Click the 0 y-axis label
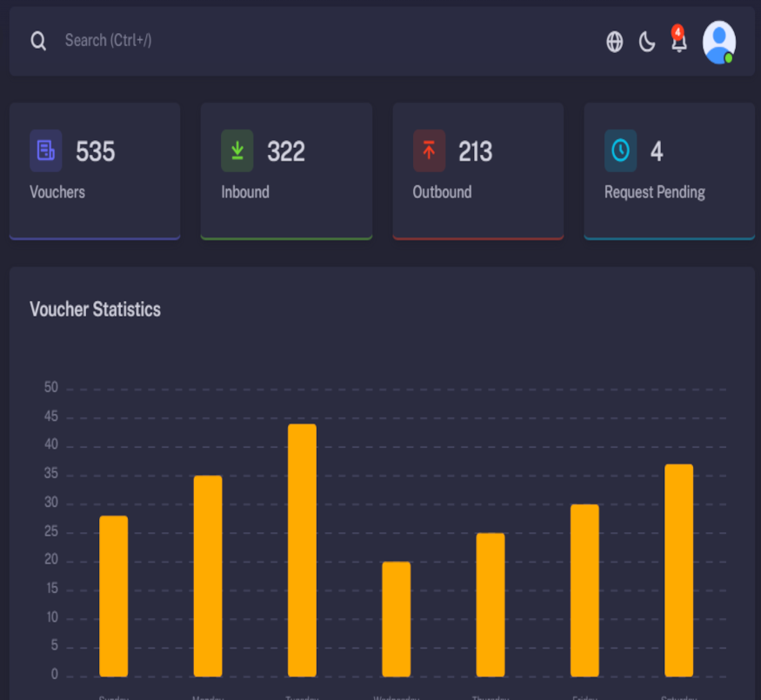Image resolution: width=761 pixels, height=700 pixels. [x=54, y=674]
